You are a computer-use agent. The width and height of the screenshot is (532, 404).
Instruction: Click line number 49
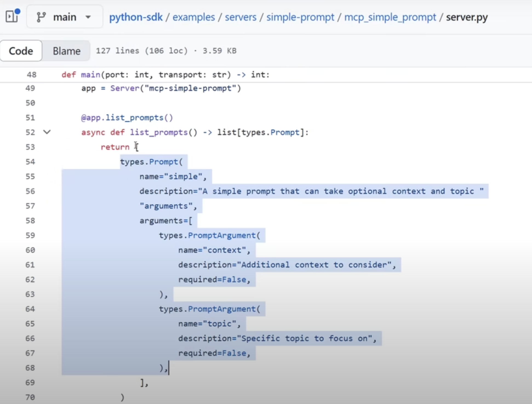pos(30,88)
